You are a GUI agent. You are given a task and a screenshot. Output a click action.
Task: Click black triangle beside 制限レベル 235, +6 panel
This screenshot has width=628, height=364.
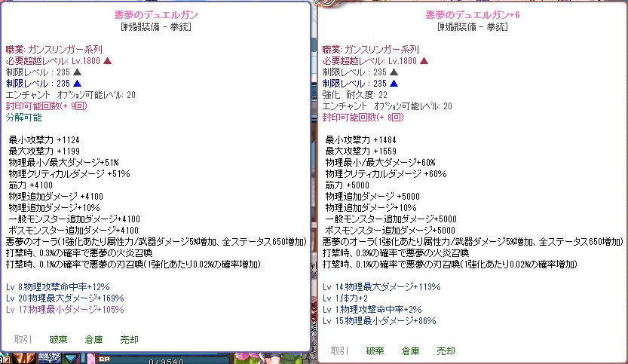coord(394,72)
